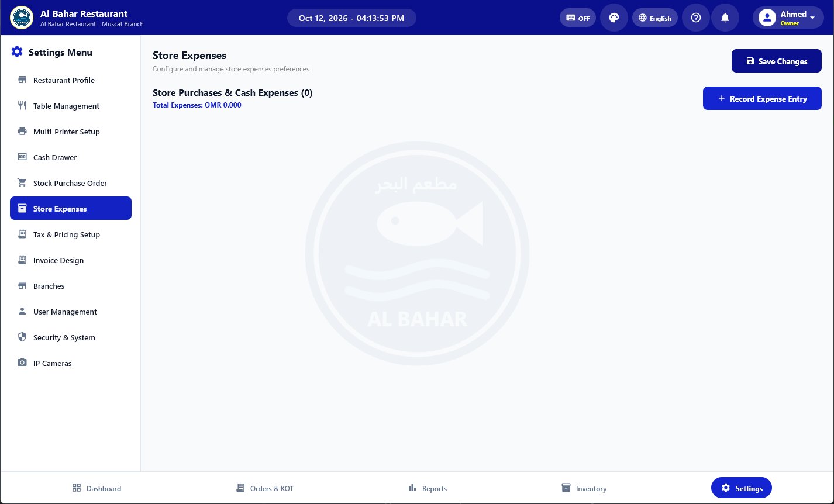Switch to the Orders & KOT tab
The height and width of the screenshot is (504, 834).
point(265,488)
